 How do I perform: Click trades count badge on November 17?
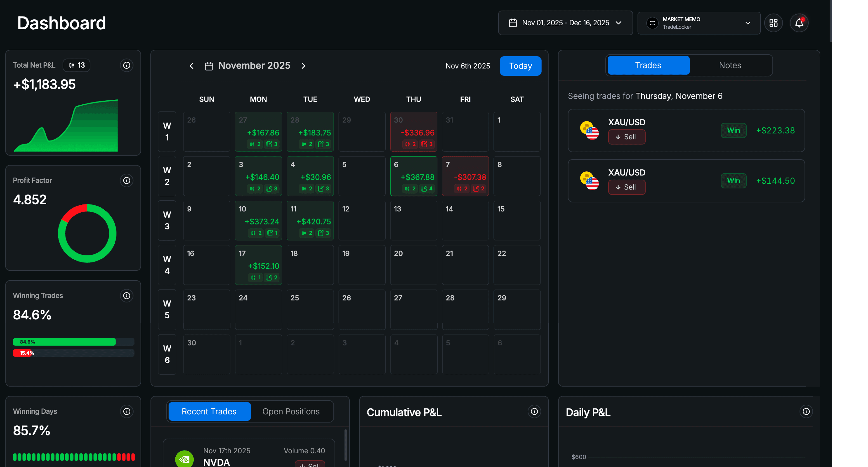click(256, 277)
